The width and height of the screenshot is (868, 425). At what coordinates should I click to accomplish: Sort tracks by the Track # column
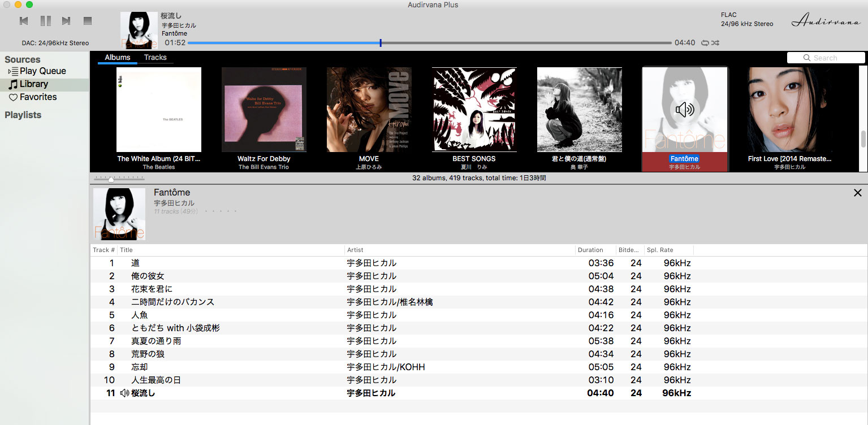104,250
